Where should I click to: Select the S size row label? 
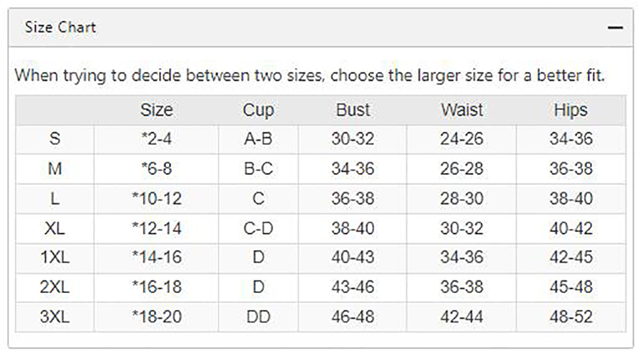55,139
